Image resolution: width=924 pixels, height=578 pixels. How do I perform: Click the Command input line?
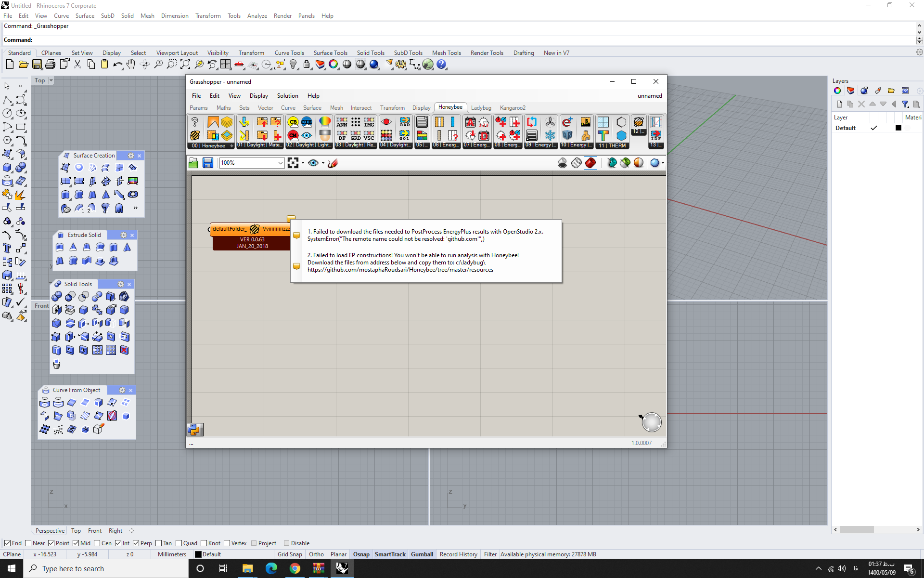(x=459, y=40)
